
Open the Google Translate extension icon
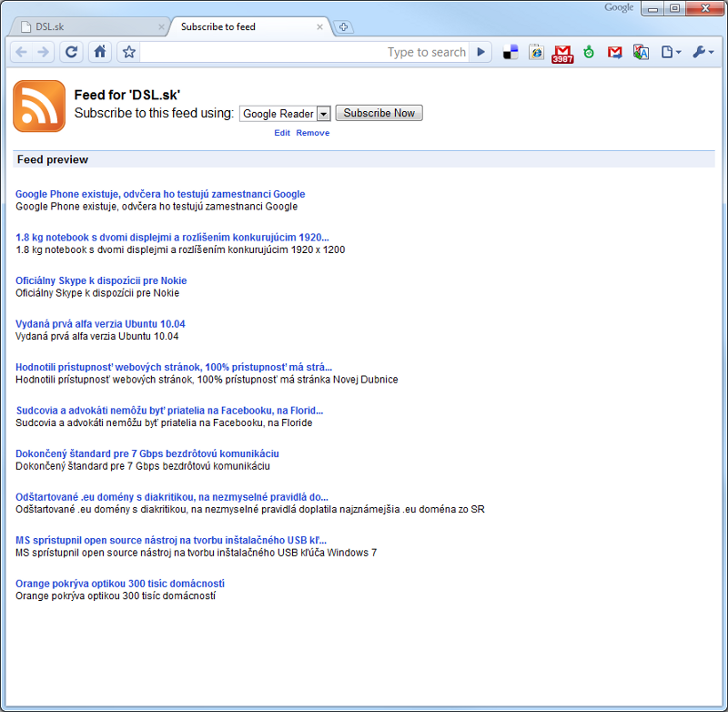pos(641,53)
